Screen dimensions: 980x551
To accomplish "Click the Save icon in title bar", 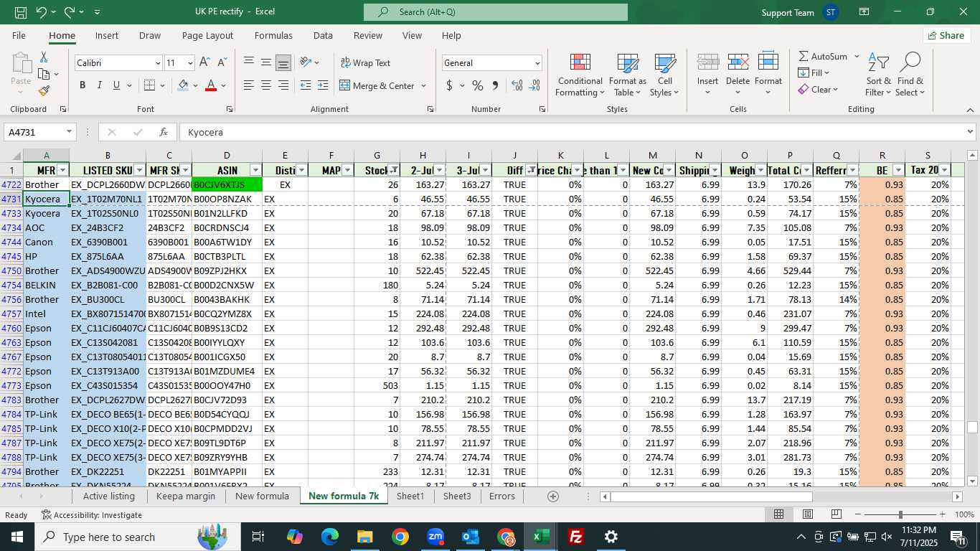I will (21, 12).
